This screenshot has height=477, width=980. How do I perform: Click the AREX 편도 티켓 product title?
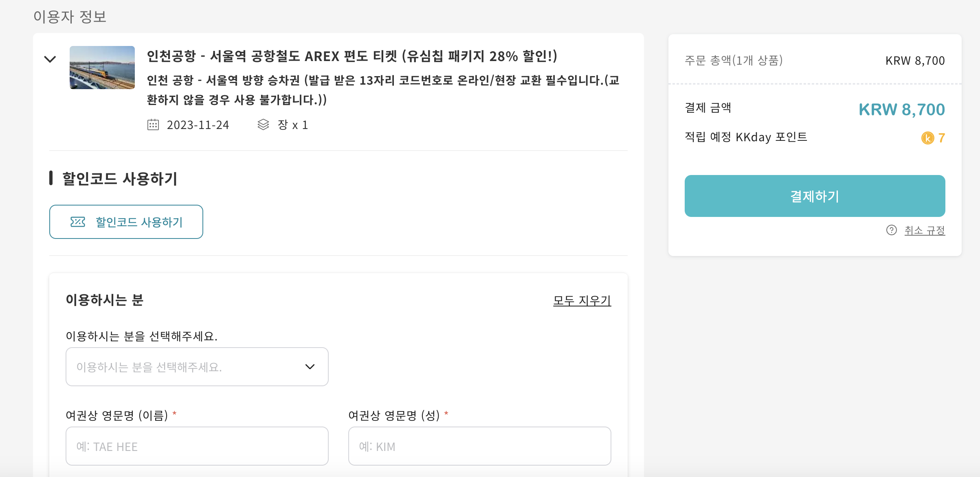[353, 57]
